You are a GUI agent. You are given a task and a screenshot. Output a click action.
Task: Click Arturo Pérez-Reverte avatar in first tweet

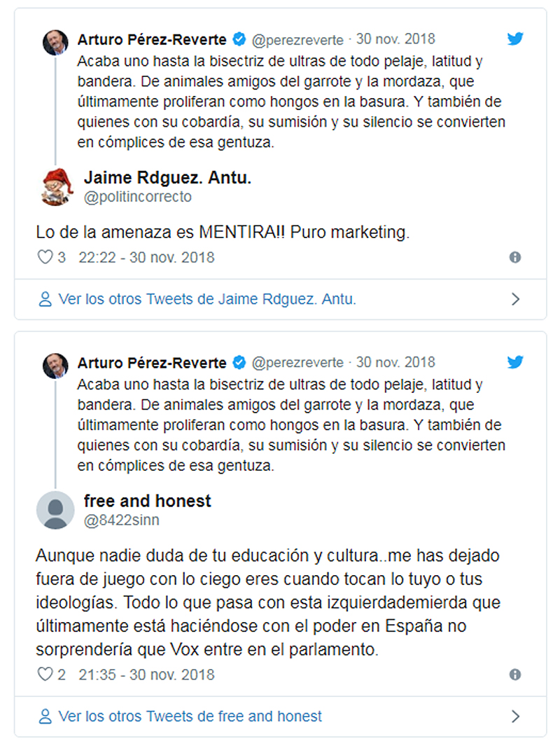[55, 43]
